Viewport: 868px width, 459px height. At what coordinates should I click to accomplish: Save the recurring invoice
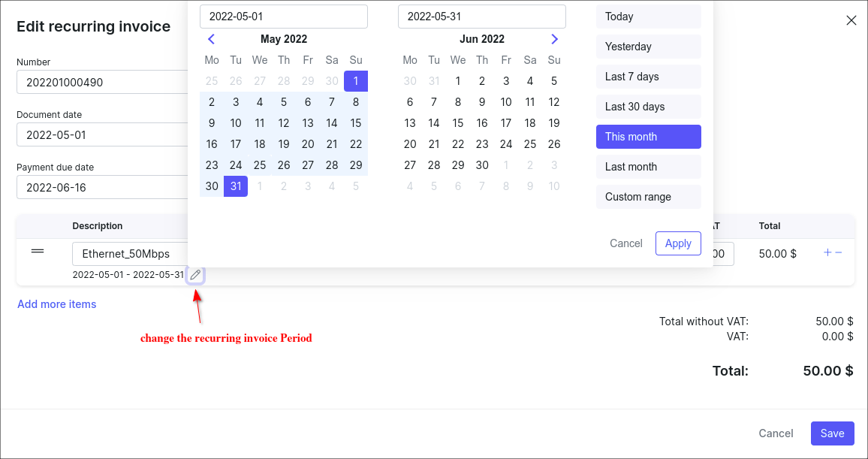[x=832, y=433]
